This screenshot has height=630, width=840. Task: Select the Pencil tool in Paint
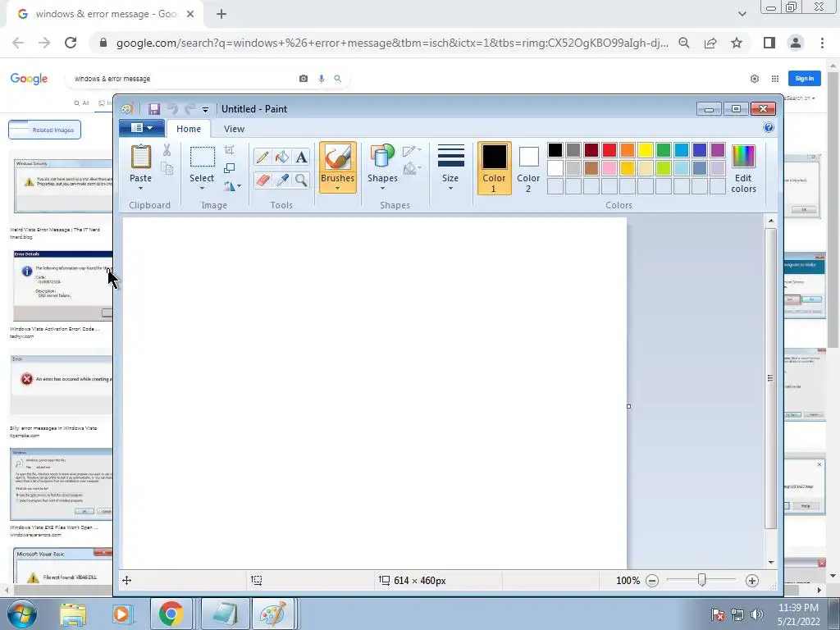click(x=262, y=157)
